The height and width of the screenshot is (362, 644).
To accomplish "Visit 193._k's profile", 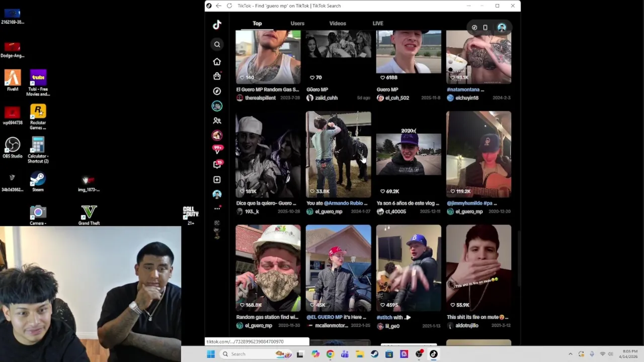I will point(252,212).
